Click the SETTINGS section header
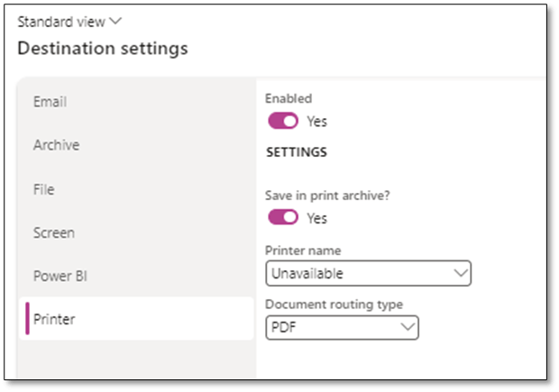This screenshot has height=392, width=559. click(297, 153)
